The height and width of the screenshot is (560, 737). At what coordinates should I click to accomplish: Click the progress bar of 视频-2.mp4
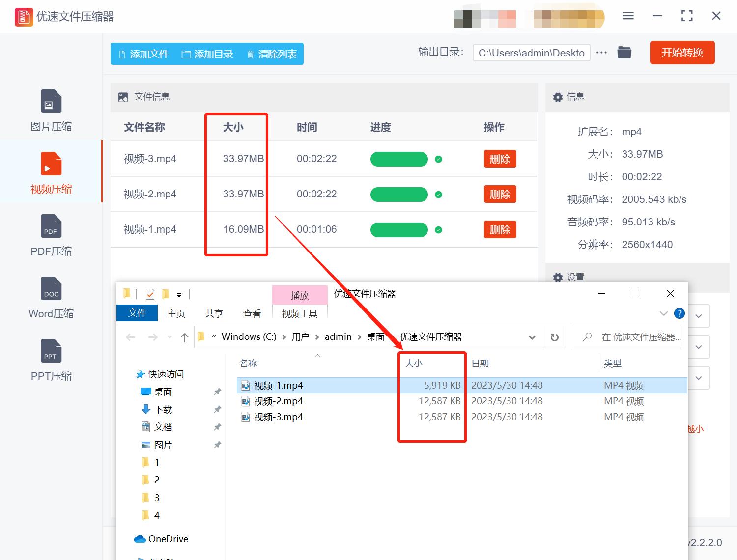pyautogui.click(x=399, y=194)
